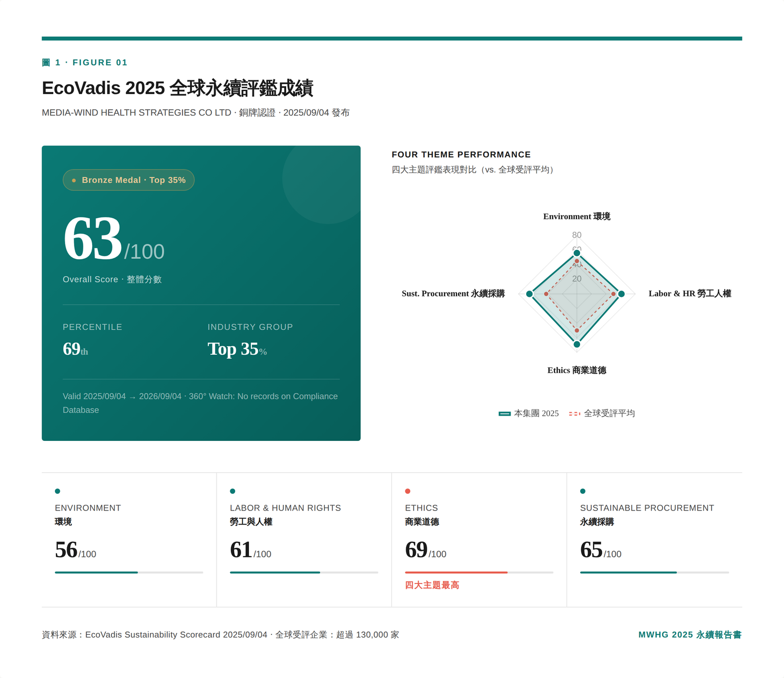Click the Bronze Medal · Top 35% badge

click(128, 180)
